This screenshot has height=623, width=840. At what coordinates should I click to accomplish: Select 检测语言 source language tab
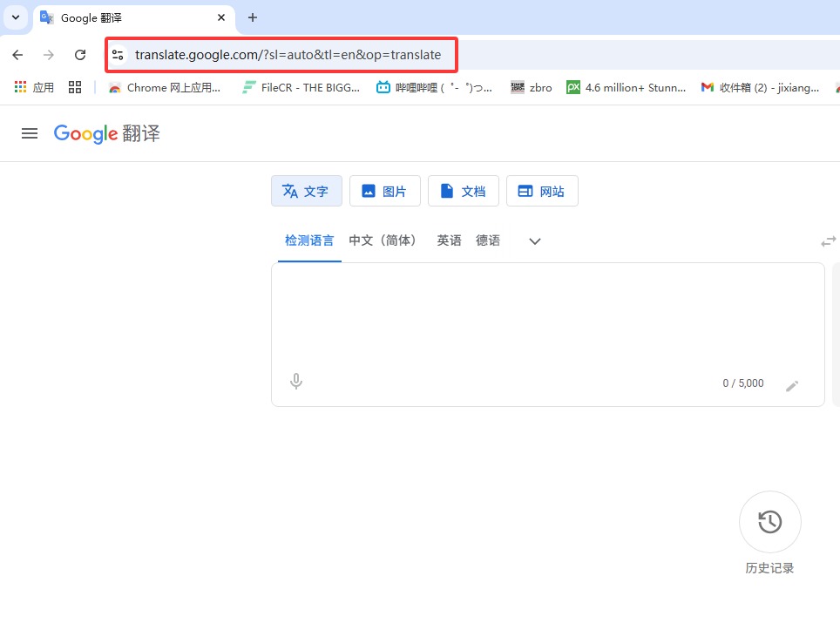[x=309, y=240]
